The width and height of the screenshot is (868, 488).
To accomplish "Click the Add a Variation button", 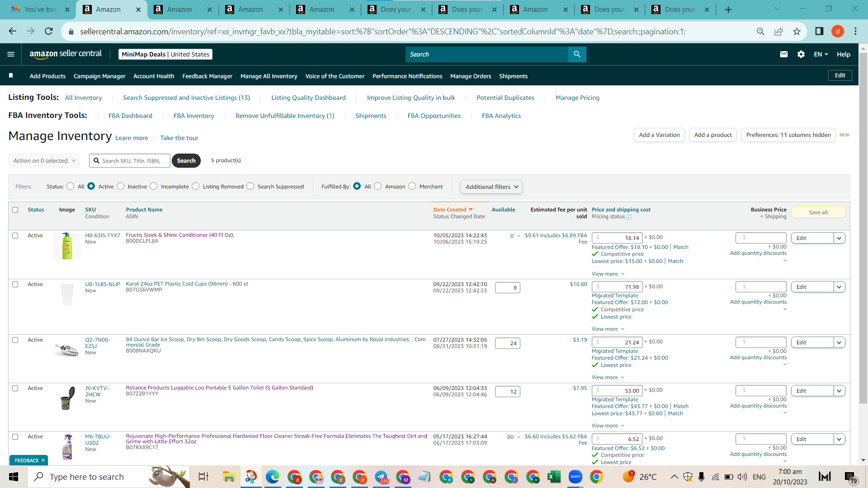I will click(x=659, y=135).
